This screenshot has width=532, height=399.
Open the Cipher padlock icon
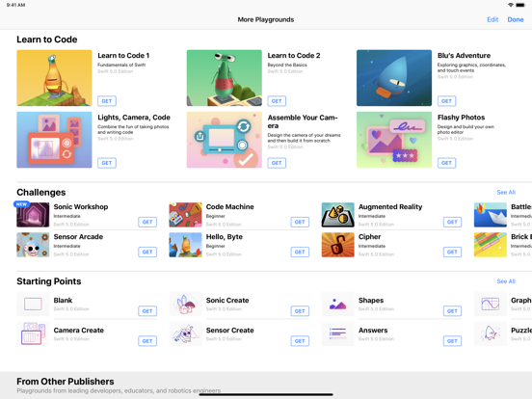tap(338, 245)
